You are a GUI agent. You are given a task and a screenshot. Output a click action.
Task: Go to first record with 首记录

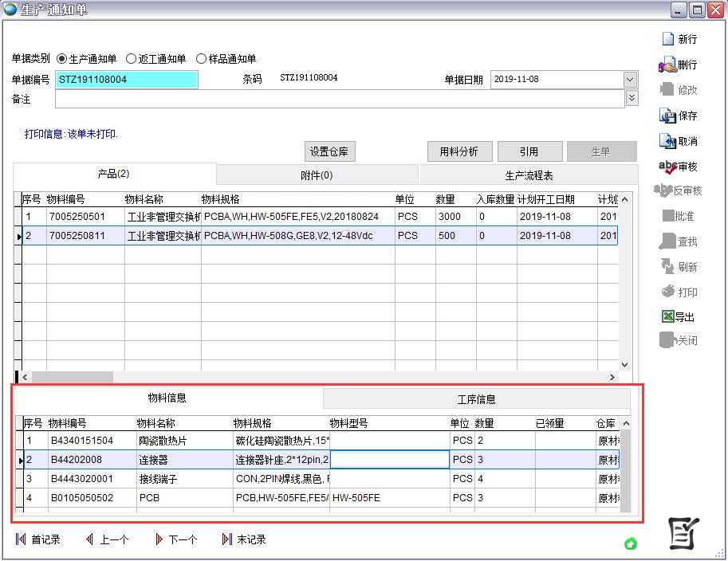pyautogui.click(x=21, y=539)
